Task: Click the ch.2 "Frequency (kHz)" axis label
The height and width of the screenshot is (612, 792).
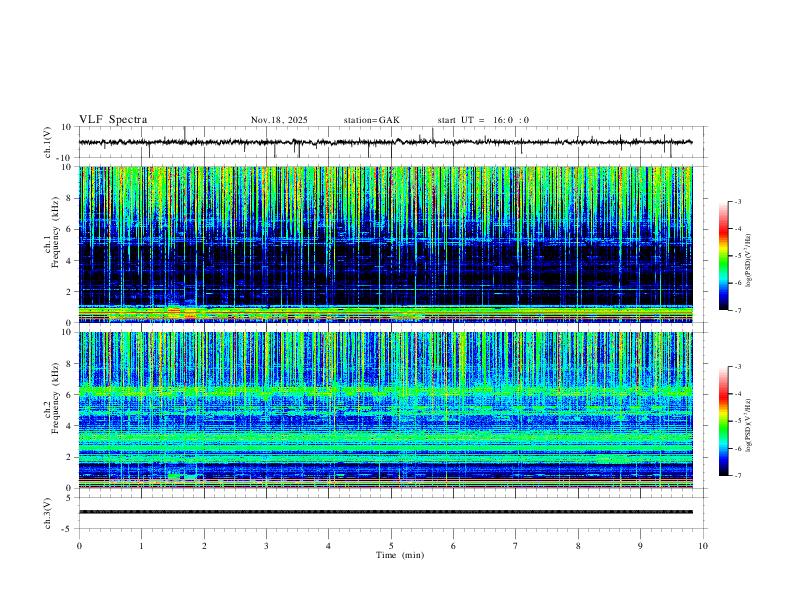Action: 55,400
